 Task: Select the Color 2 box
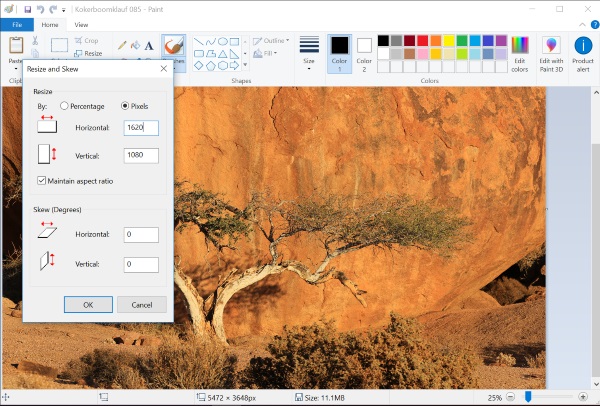tap(364, 54)
